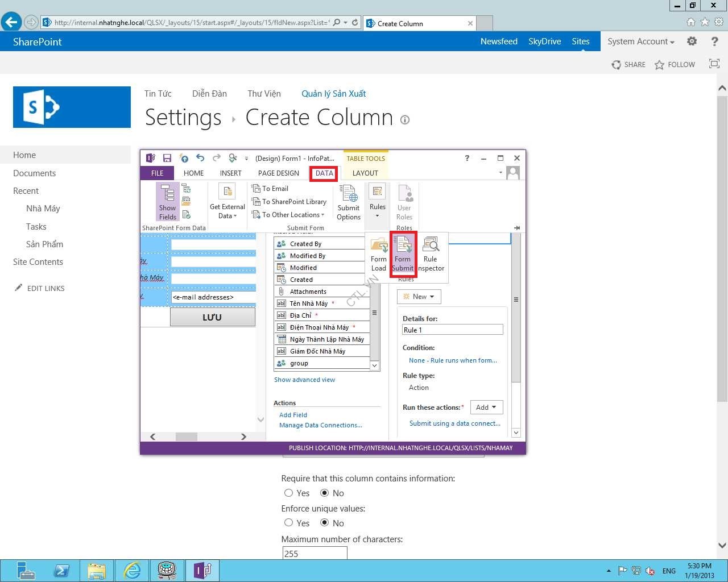The width and height of the screenshot is (728, 582).
Task: Select Yes for require column information
Action: pyautogui.click(x=289, y=493)
